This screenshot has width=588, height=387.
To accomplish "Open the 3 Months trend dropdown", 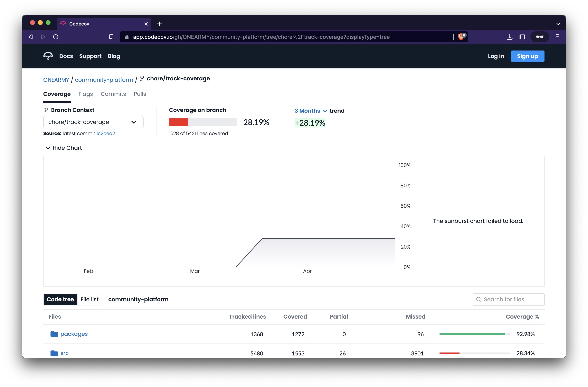I will click(x=311, y=111).
